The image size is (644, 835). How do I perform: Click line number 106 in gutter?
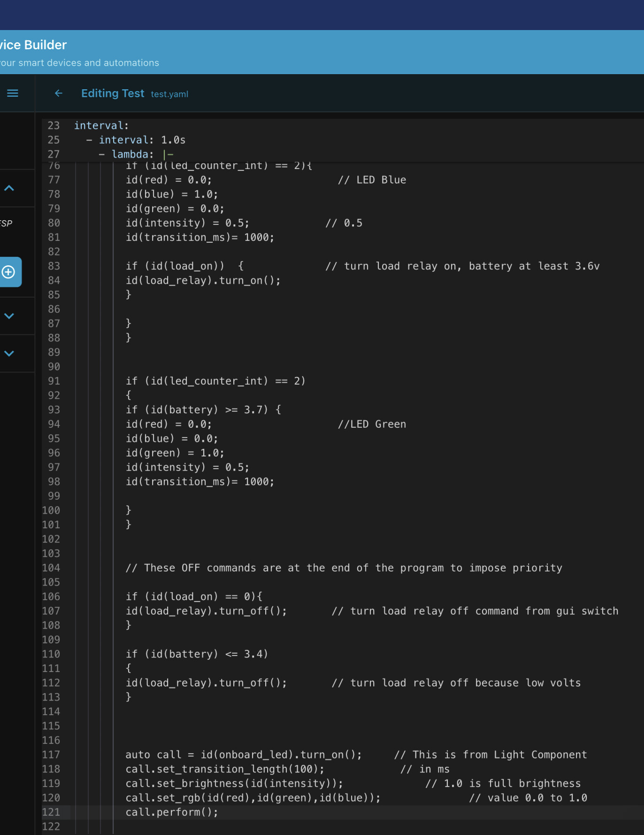point(51,597)
